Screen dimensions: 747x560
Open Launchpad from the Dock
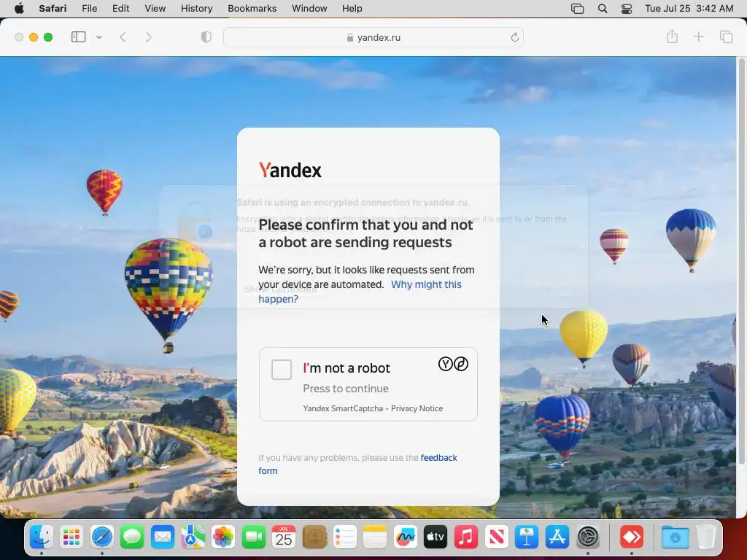(x=71, y=537)
